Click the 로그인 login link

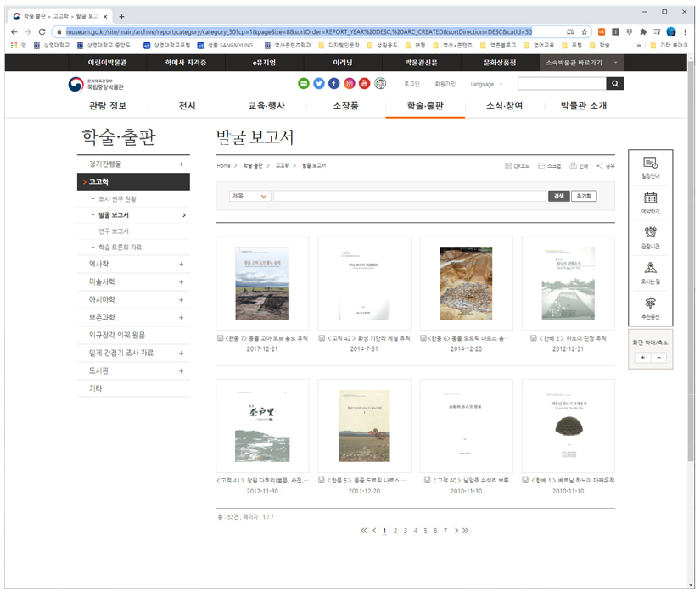coord(412,84)
